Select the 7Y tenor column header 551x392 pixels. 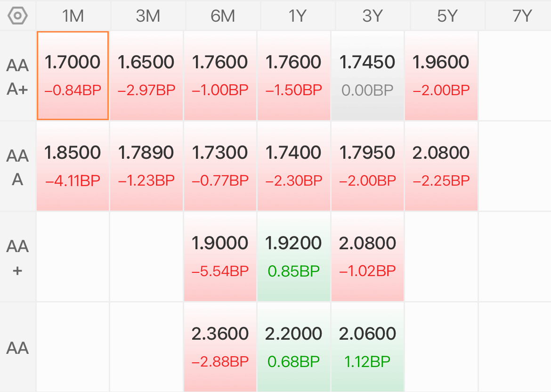click(x=522, y=16)
